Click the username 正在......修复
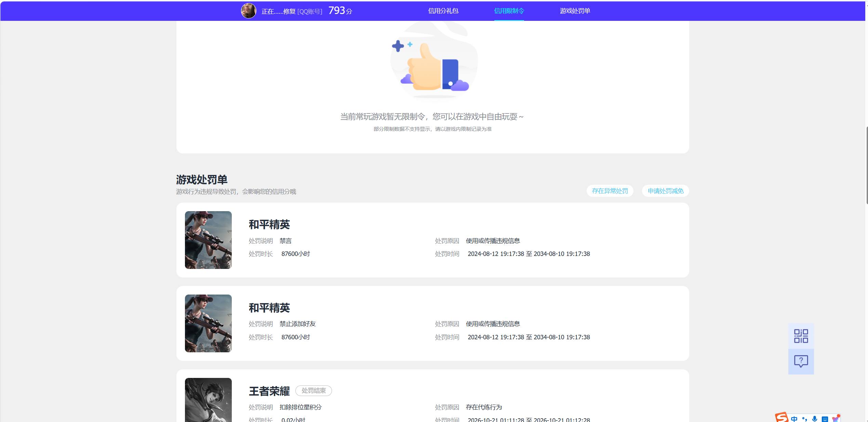This screenshot has width=868, height=422. point(279,11)
